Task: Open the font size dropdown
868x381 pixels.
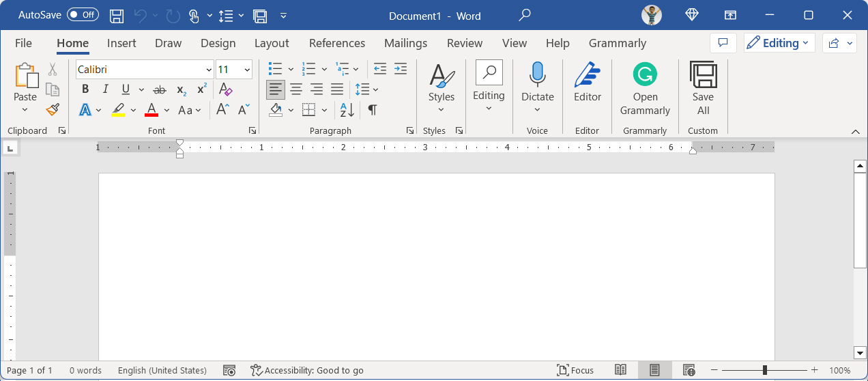Action: [246, 70]
